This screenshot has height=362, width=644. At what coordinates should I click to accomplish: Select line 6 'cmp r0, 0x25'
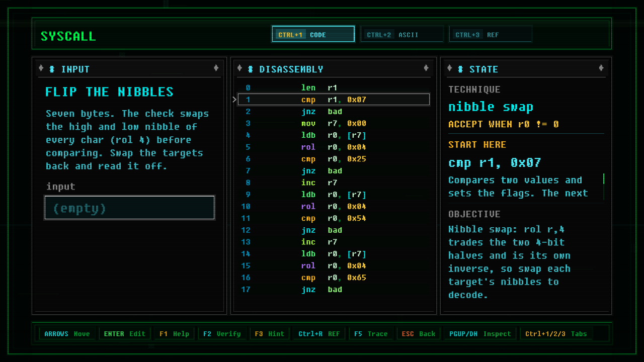point(334,159)
